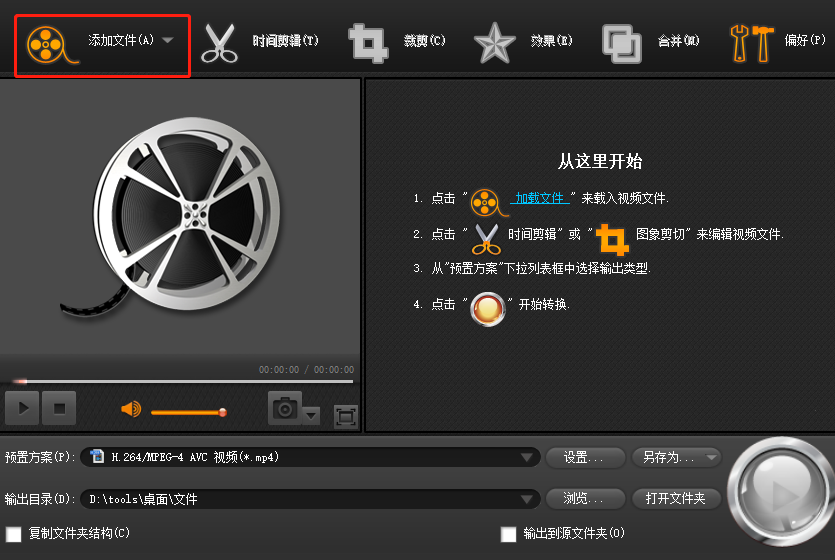Enable 输出到源文件夹(O) checkbox
The width and height of the screenshot is (835, 560).
(x=509, y=534)
